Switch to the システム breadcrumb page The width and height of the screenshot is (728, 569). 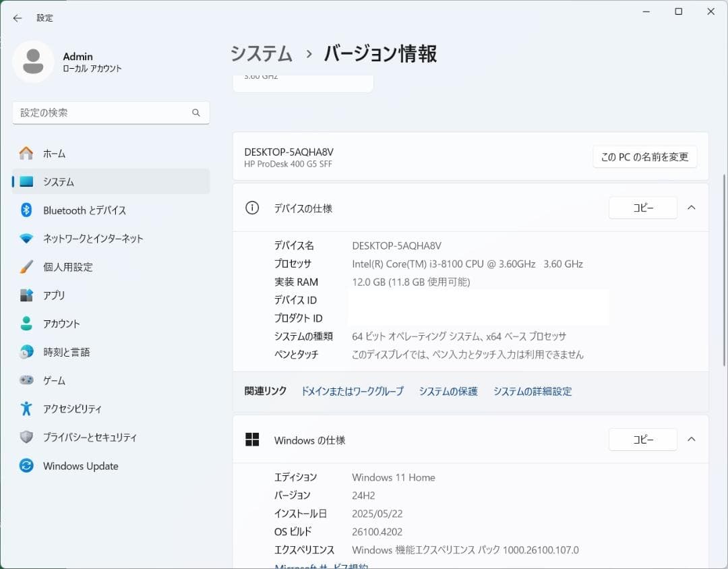click(x=260, y=51)
